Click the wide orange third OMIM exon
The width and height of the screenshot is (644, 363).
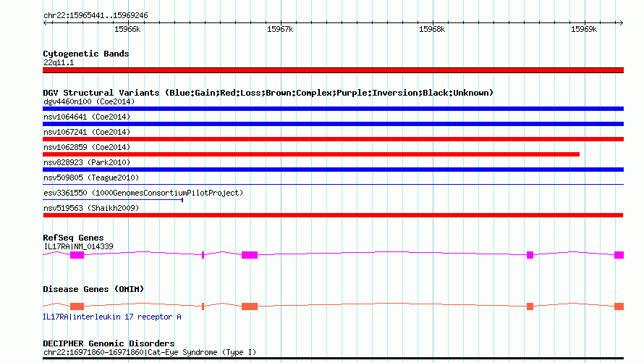click(x=250, y=306)
